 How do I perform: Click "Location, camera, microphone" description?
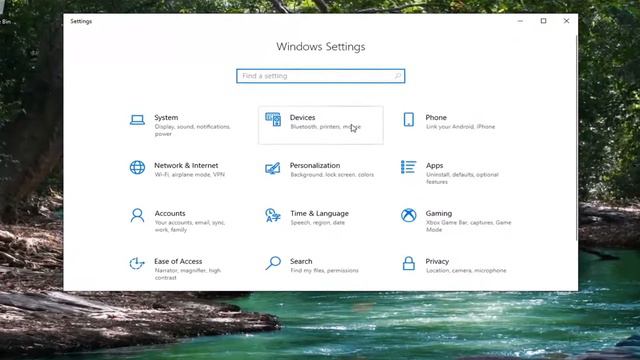(466, 271)
